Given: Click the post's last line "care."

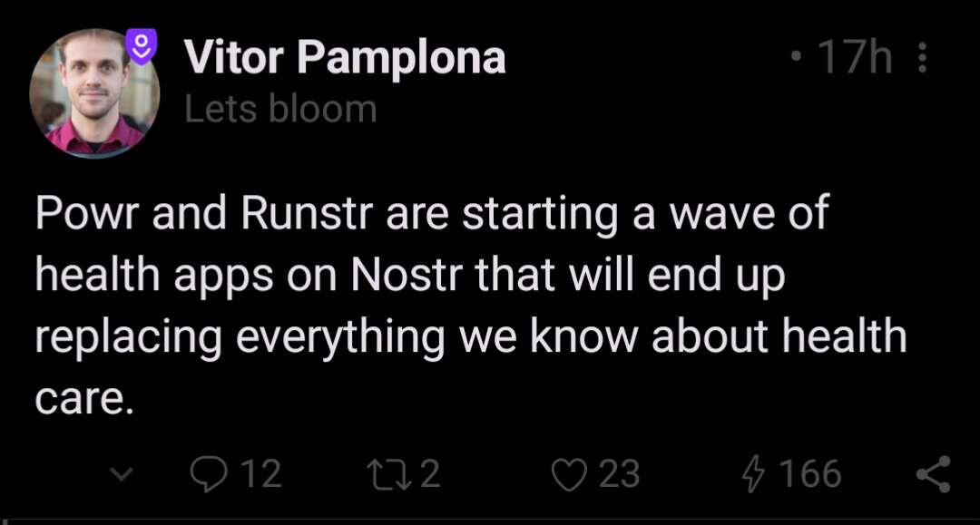Looking at the screenshot, I should (85, 400).
